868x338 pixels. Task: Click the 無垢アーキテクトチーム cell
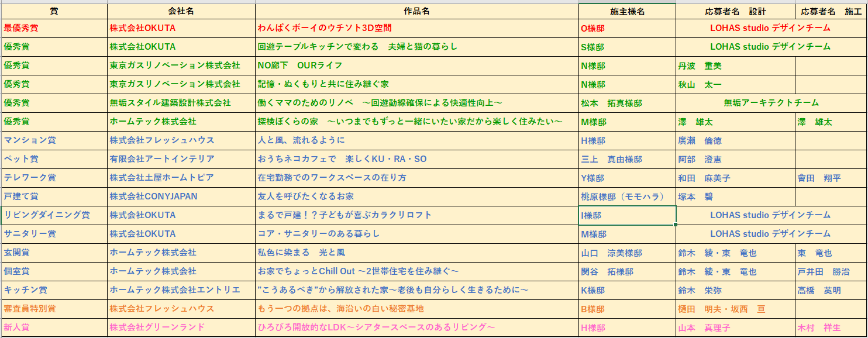coord(771,103)
